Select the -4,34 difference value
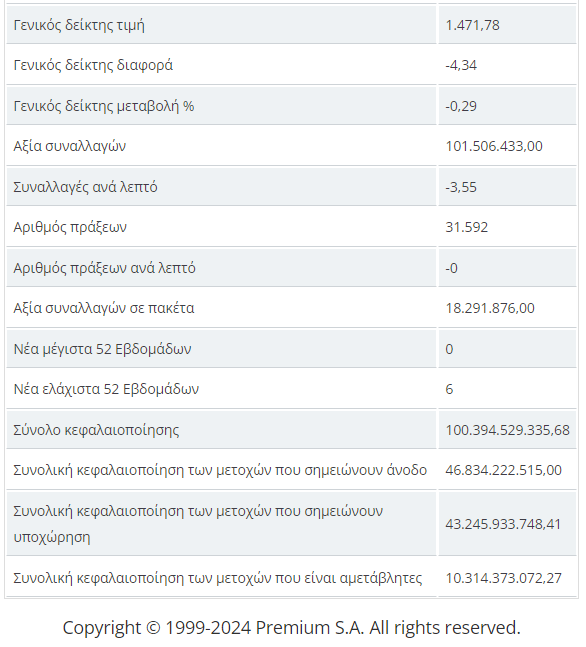The image size is (586, 647). pyautogui.click(x=461, y=65)
